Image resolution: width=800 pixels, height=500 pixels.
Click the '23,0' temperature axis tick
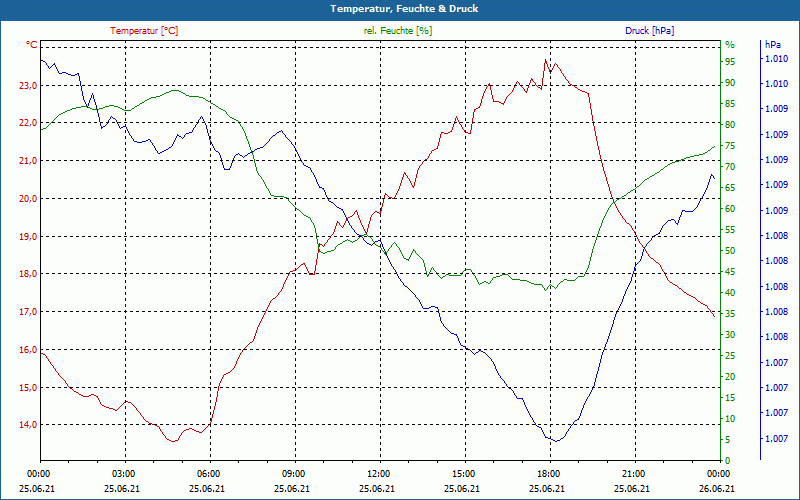point(28,86)
